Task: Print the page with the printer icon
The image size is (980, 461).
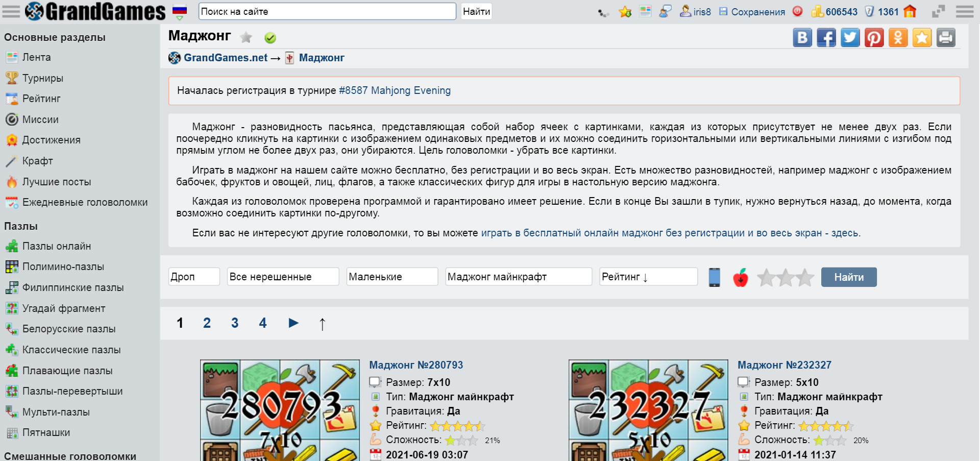Action: 946,38
